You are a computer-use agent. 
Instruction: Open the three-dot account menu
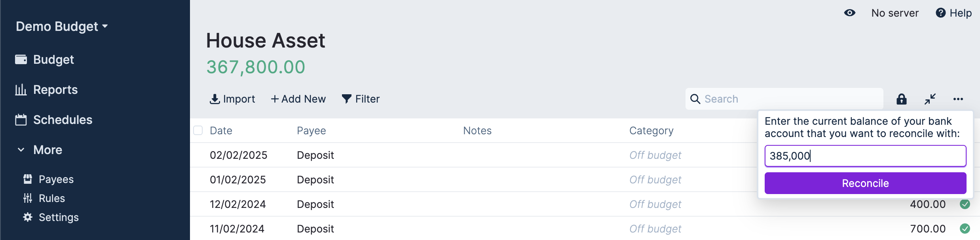958,99
